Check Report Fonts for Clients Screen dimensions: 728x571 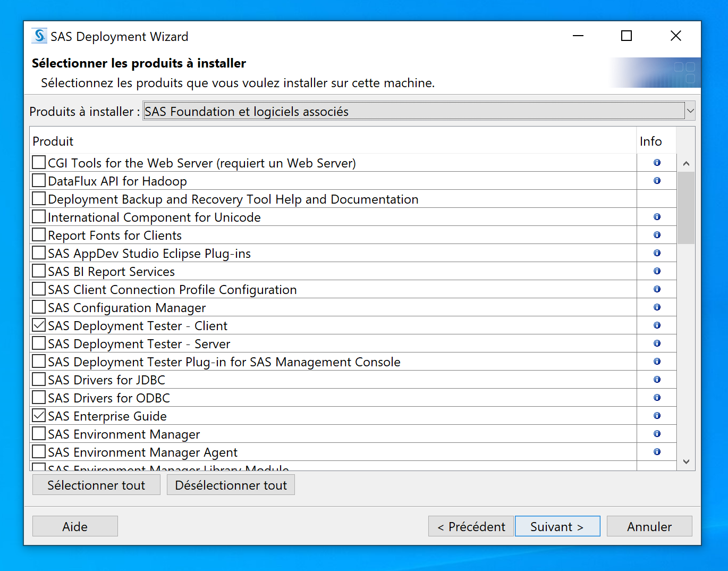pos(39,235)
